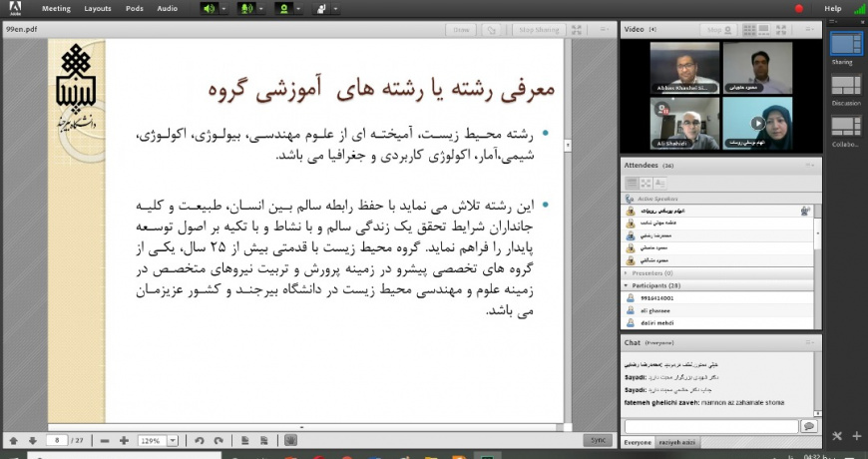Open the Pods menu
This screenshot has height=459, width=868.
pyautogui.click(x=134, y=8)
